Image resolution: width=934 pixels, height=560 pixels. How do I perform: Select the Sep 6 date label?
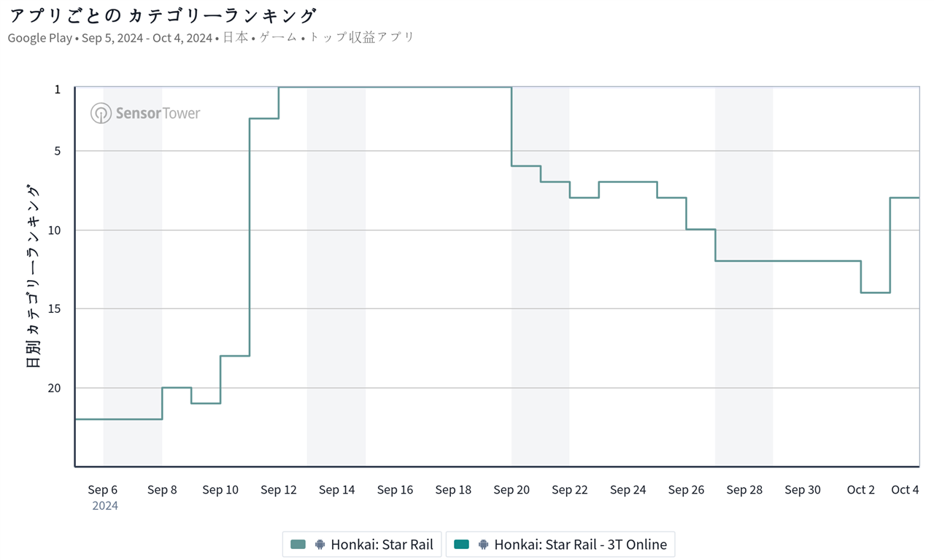point(103,490)
